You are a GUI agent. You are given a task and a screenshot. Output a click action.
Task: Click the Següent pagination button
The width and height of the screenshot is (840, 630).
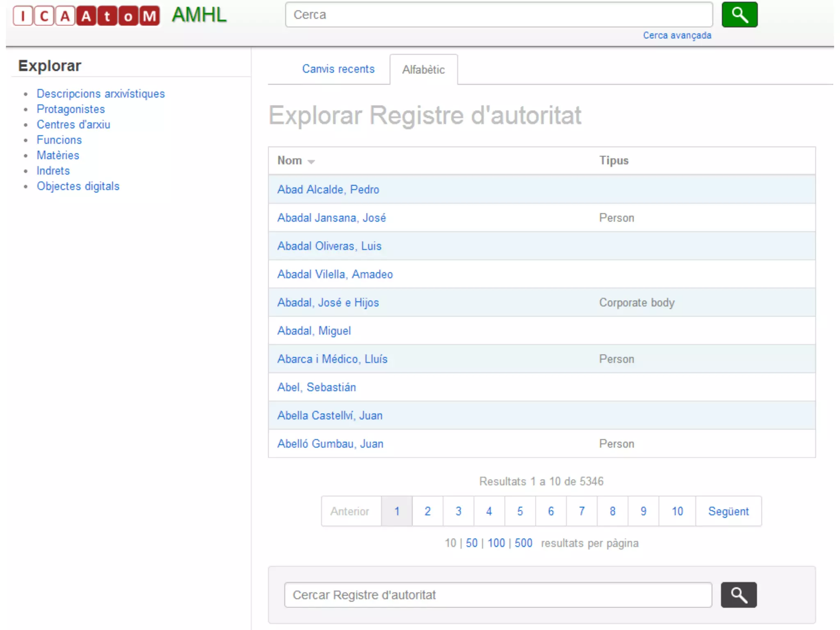pyautogui.click(x=728, y=511)
